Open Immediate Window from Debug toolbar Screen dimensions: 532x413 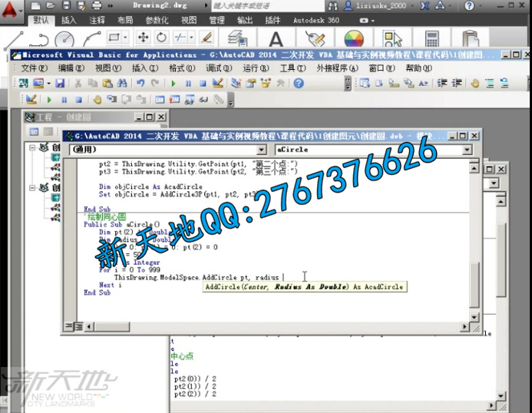(x=174, y=100)
